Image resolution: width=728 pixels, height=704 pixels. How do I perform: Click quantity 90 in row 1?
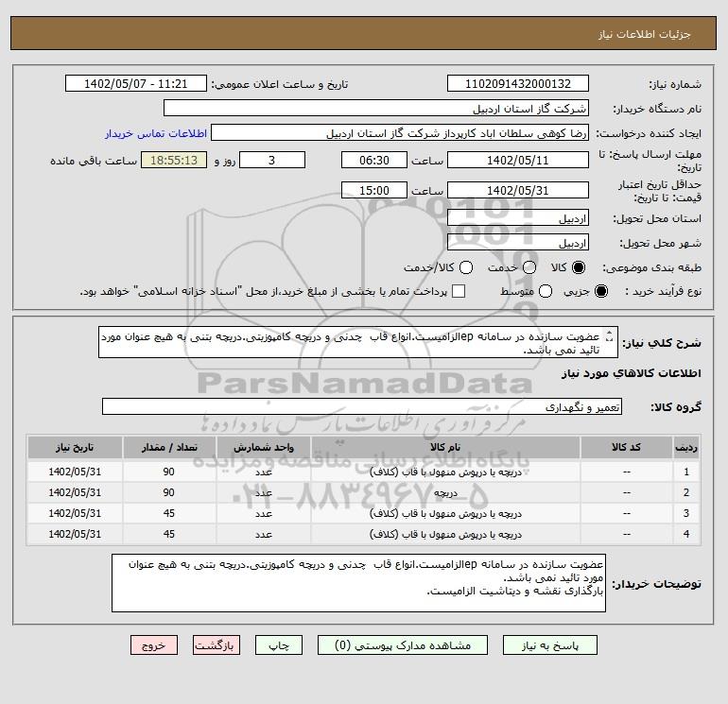[x=169, y=472]
